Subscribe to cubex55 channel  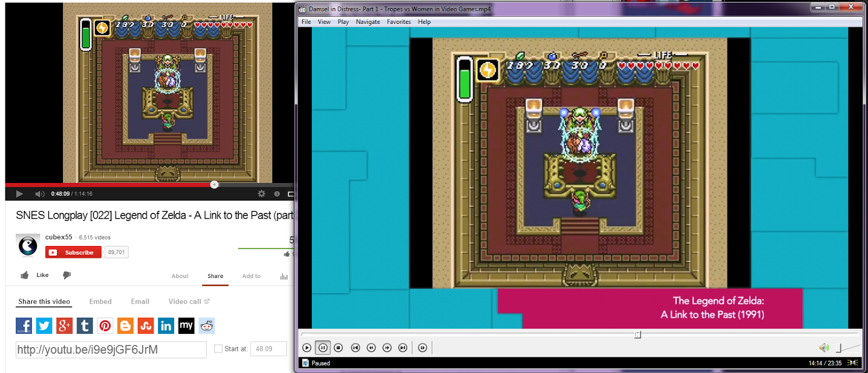(73, 252)
